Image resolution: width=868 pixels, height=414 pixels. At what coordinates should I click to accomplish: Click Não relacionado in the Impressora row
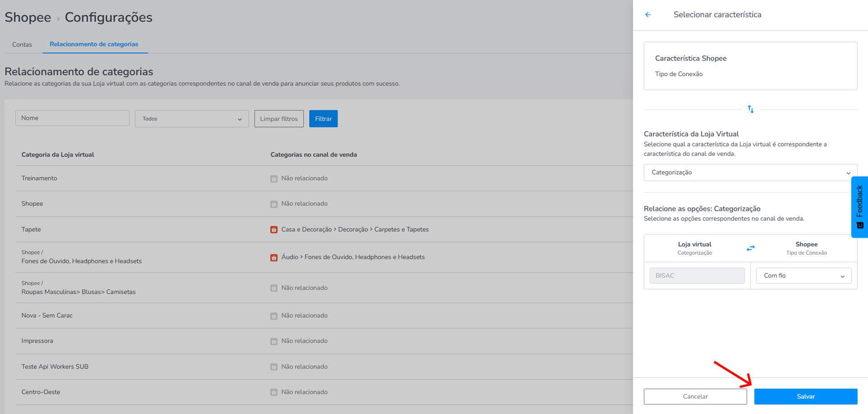pos(304,341)
